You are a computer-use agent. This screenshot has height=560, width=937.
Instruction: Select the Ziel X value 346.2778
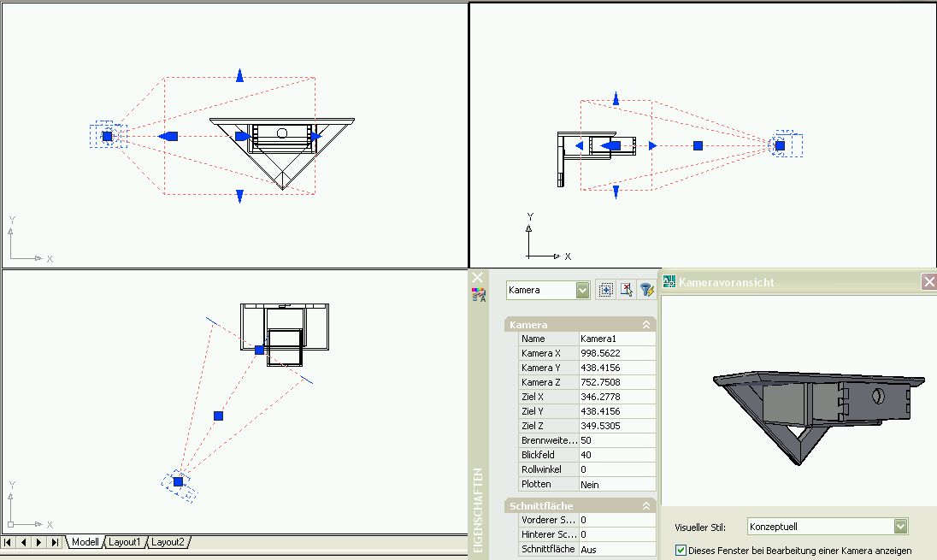point(617,397)
